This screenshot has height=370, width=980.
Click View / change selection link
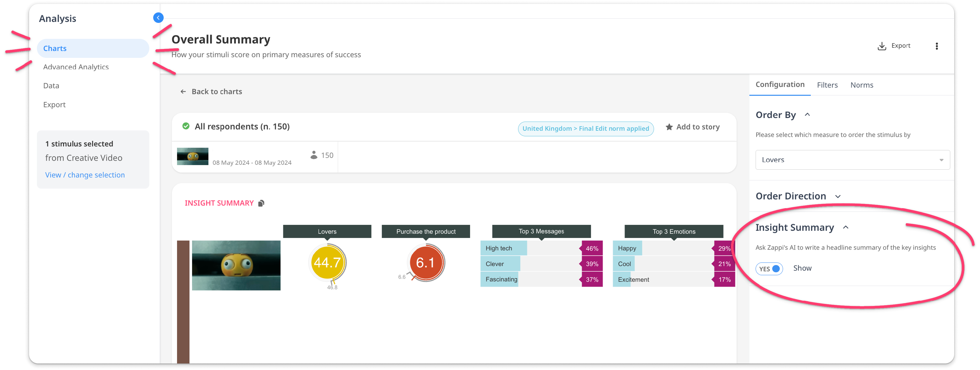(x=85, y=175)
